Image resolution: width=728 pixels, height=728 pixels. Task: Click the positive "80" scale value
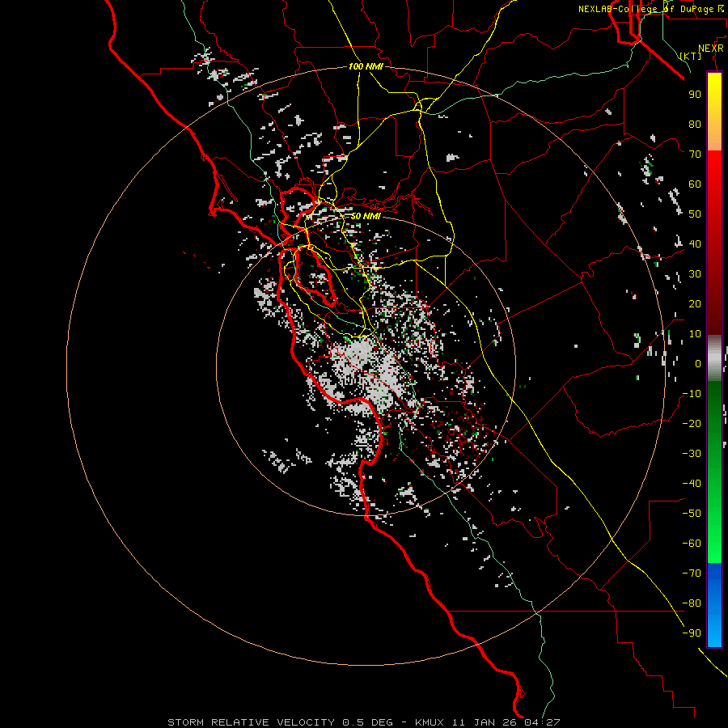pyautogui.click(x=695, y=124)
